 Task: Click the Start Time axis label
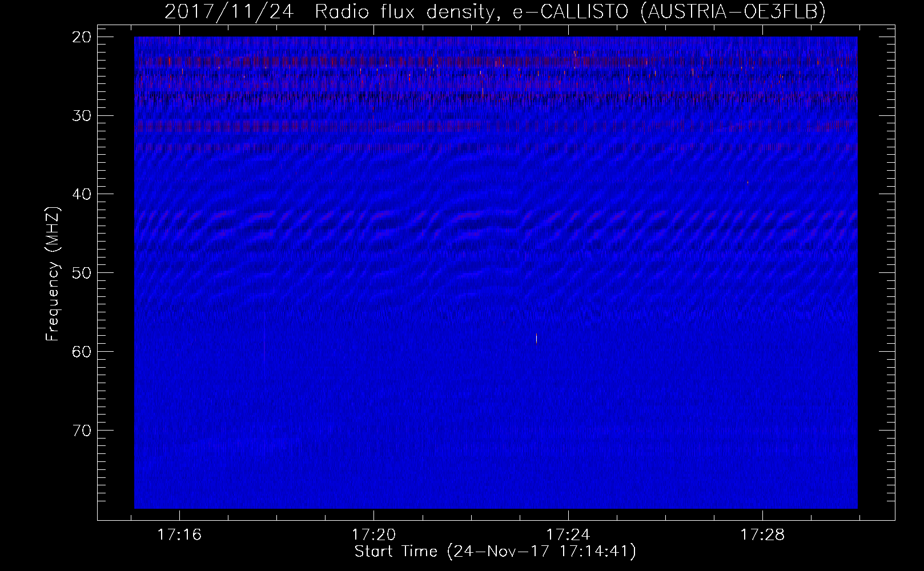[x=495, y=552]
